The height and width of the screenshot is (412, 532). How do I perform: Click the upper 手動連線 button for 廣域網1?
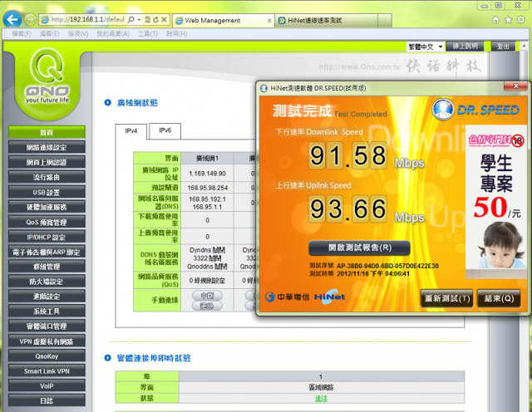point(207,296)
